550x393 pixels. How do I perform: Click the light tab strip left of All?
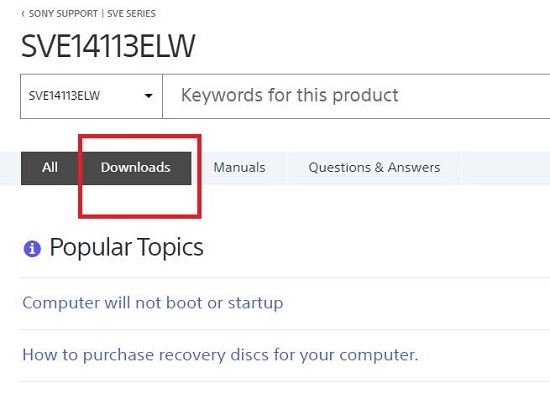(10, 168)
